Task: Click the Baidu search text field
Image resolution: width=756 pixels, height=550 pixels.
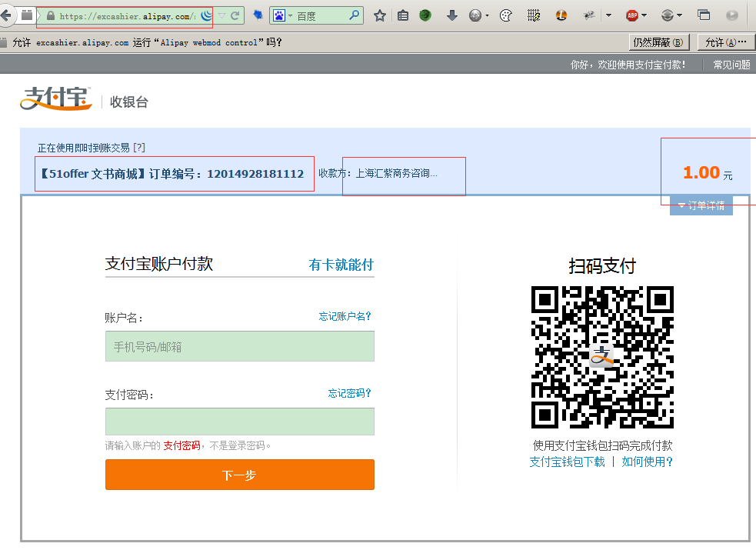Action: point(321,16)
